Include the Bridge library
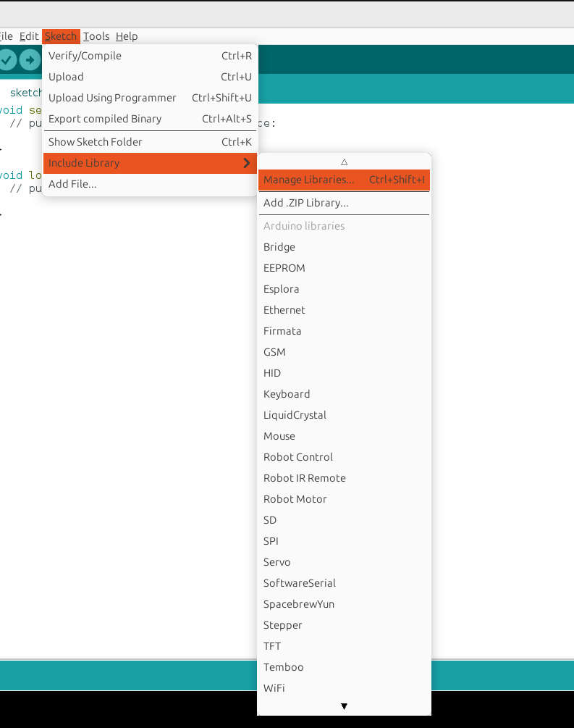This screenshot has height=728, width=574. coord(344,247)
